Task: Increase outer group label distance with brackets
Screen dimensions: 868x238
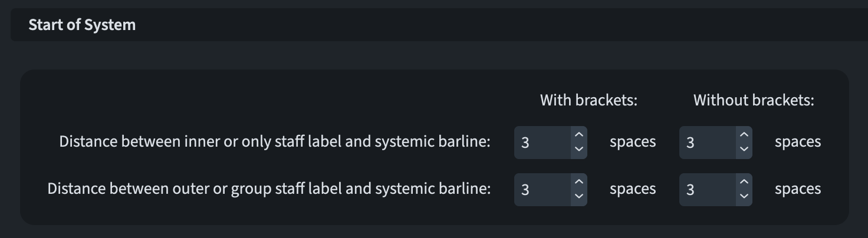Action: (578, 182)
